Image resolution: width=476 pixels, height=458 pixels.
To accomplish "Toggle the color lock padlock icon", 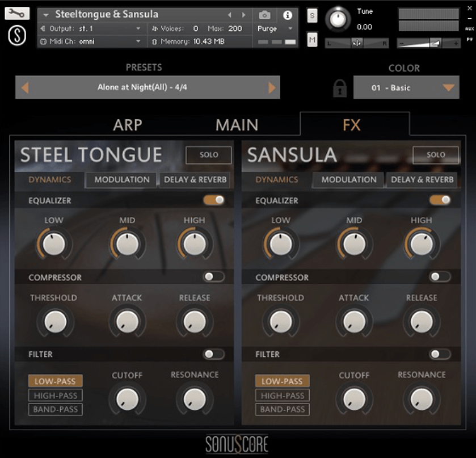I will point(339,89).
